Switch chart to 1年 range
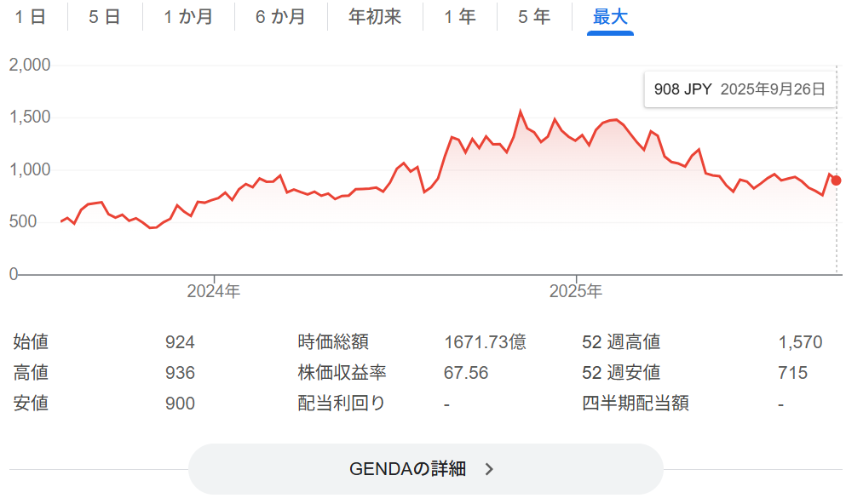The width and height of the screenshot is (846, 504). [460, 17]
